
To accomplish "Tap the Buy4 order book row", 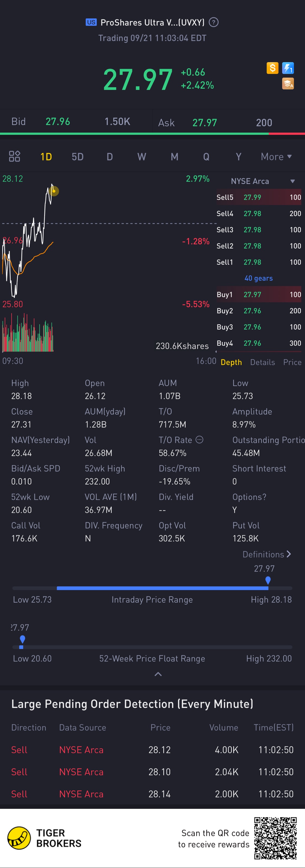I will 259,343.
